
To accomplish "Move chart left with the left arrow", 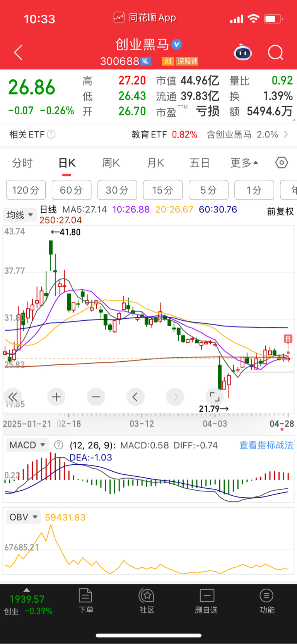I will 135,397.
